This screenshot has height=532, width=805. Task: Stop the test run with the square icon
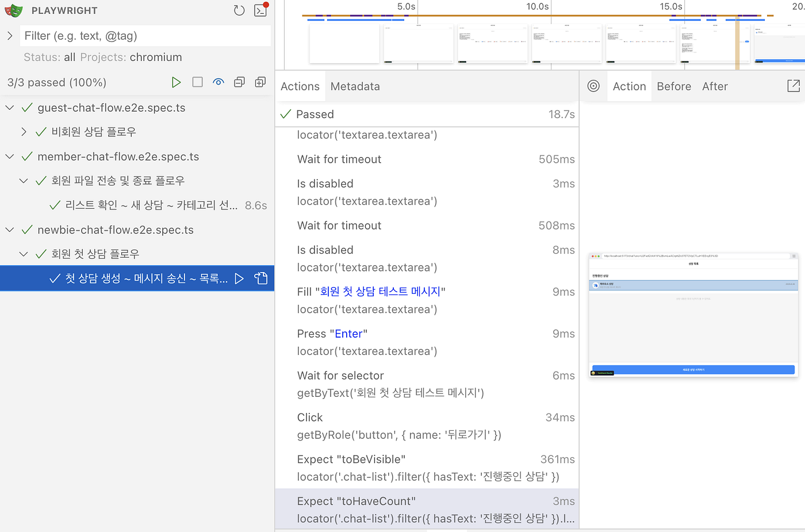tap(197, 82)
